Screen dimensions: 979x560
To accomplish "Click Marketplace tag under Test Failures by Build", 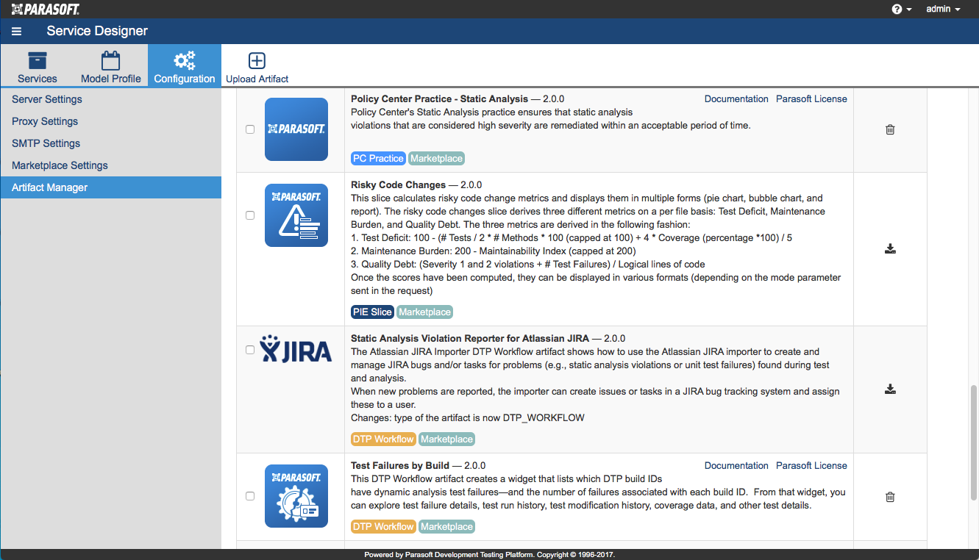I will (446, 526).
